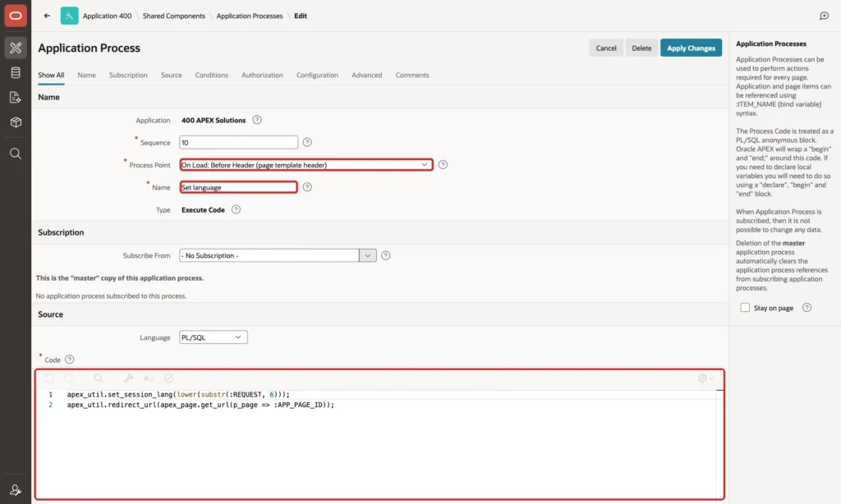Enable the Stay on page checkbox

tap(745, 308)
